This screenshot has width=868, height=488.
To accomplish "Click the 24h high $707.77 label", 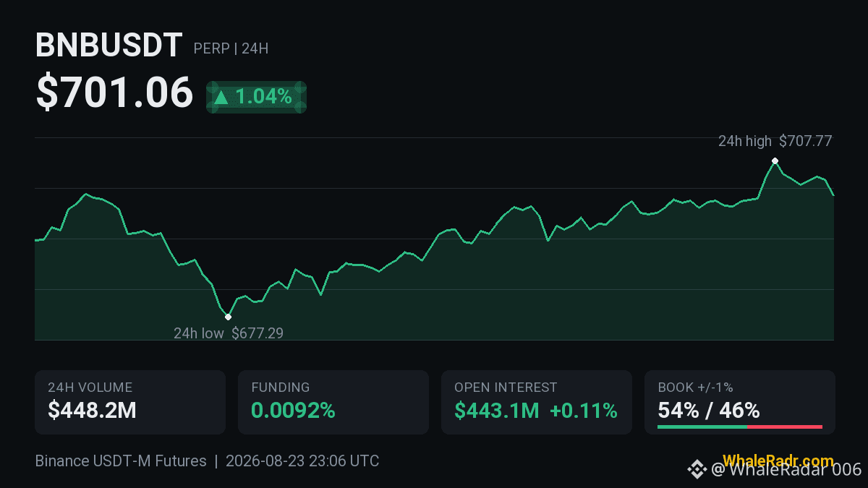I will (x=775, y=141).
